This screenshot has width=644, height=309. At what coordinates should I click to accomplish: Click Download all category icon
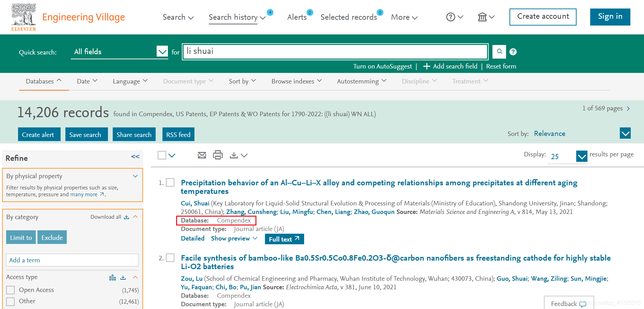(x=126, y=217)
